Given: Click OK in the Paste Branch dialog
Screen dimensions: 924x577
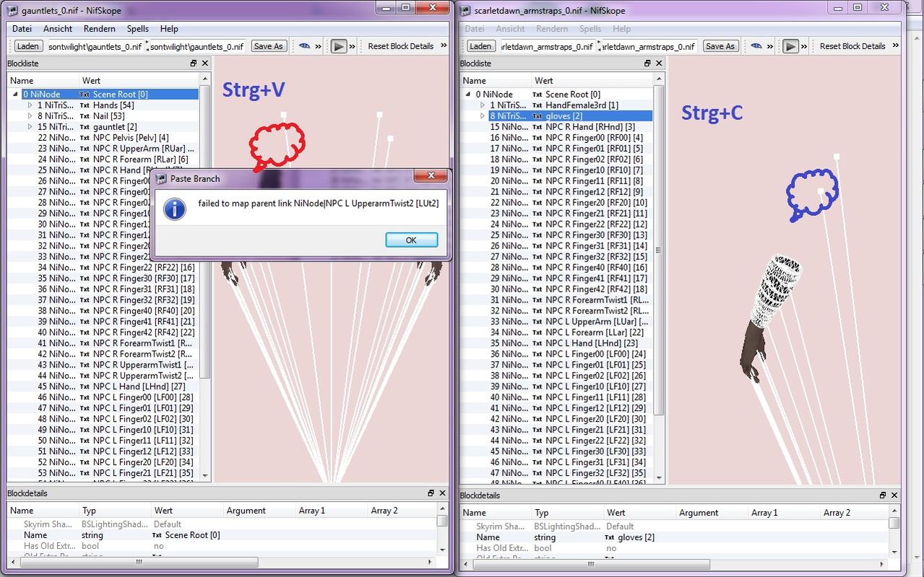Looking at the screenshot, I should click(x=411, y=240).
